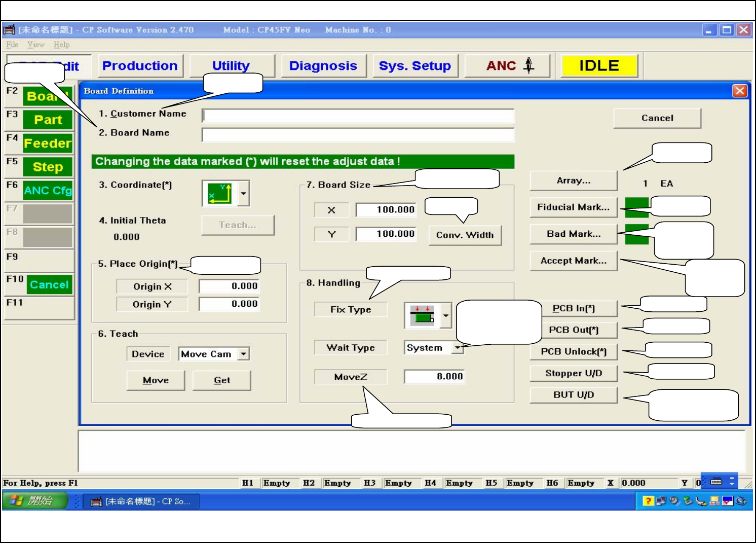756x543 pixels.
Task: Click the Origin X value field
Action: point(230,286)
